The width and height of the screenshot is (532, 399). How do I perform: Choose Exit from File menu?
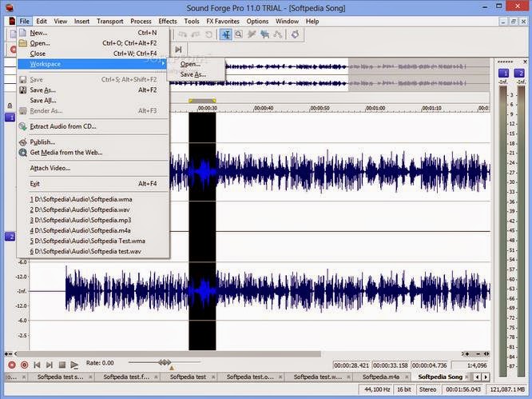pos(93,184)
